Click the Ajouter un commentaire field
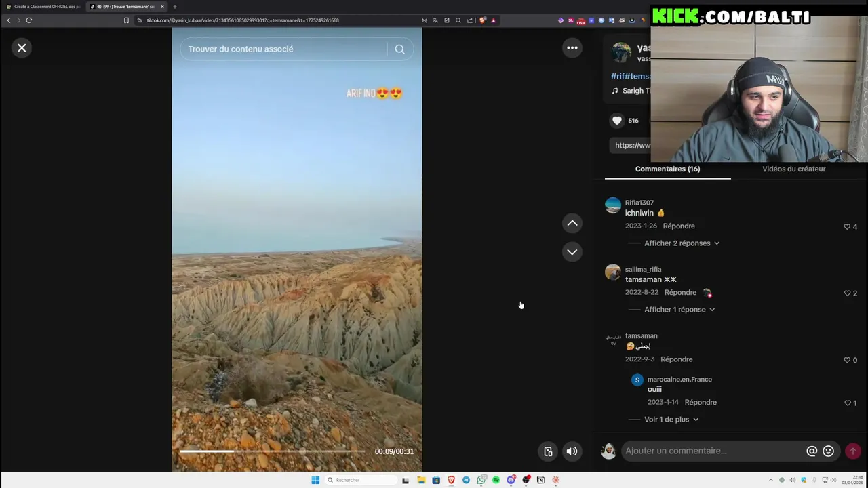Screen dimensions: 868x488 712,451
